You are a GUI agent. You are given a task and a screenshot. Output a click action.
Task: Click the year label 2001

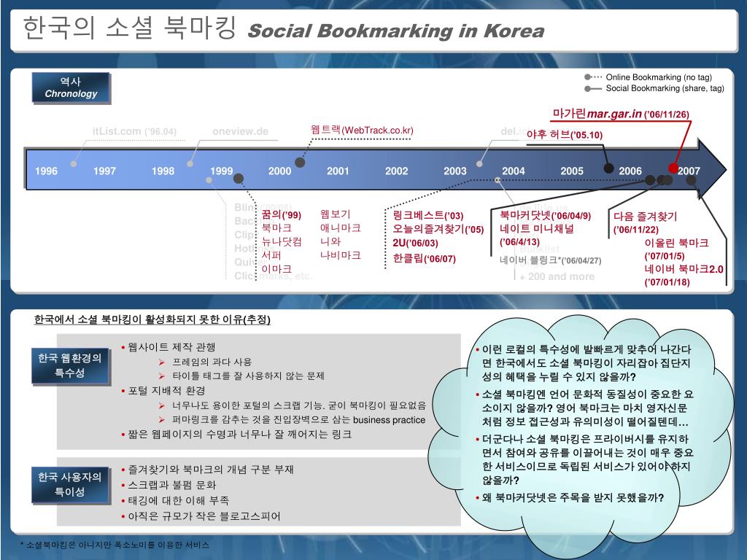click(338, 171)
